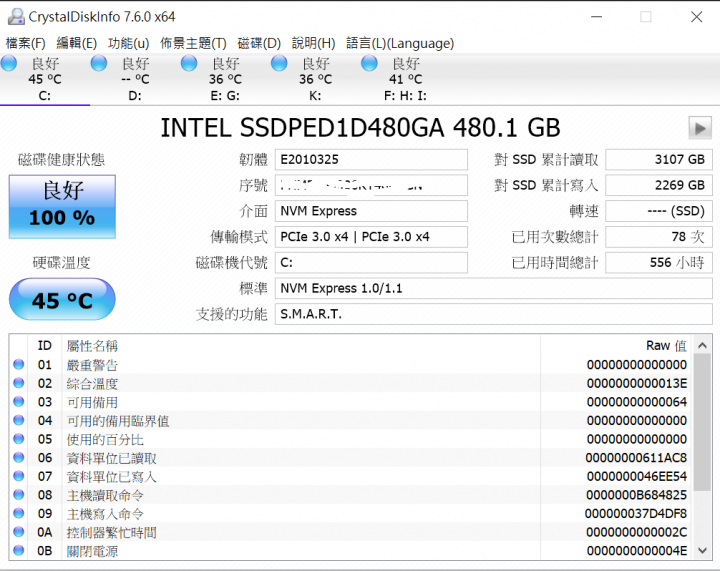The width and height of the screenshot is (720, 571).
Task: Select attribute row 09 主機寫入命令
Action: (351, 514)
